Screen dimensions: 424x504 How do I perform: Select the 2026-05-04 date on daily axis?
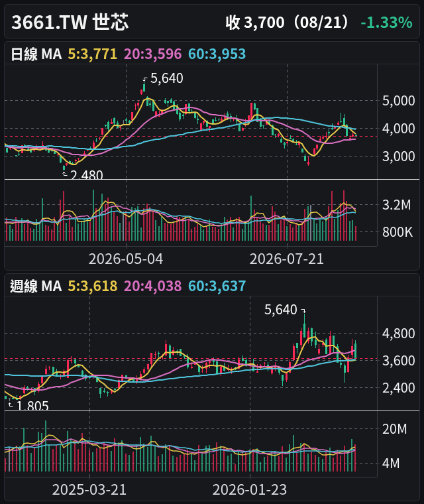click(126, 259)
